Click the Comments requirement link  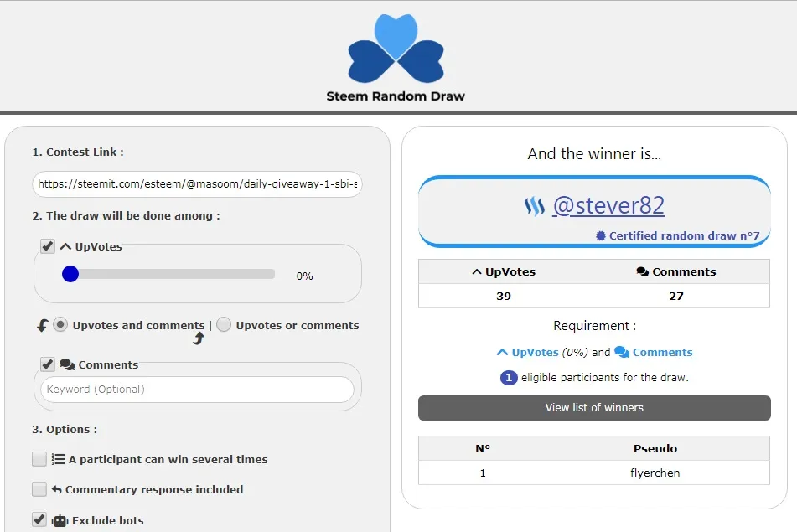click(662, 352)
